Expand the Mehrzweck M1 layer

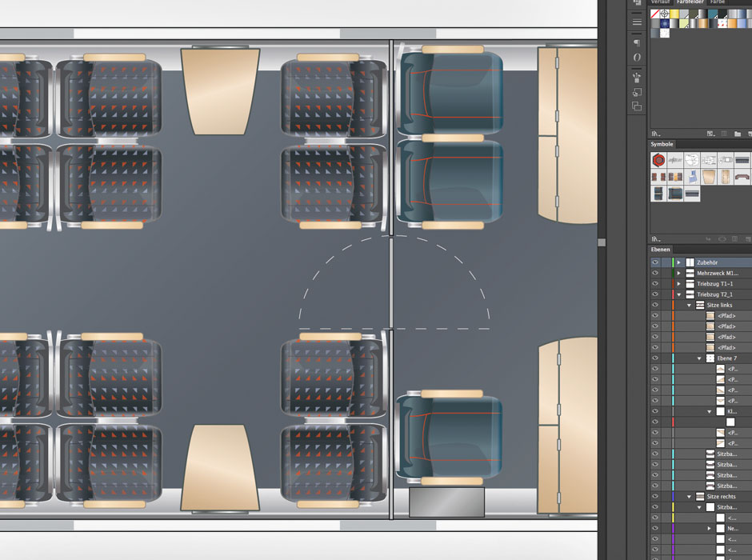pyautogui.click(x=678, y=273)
